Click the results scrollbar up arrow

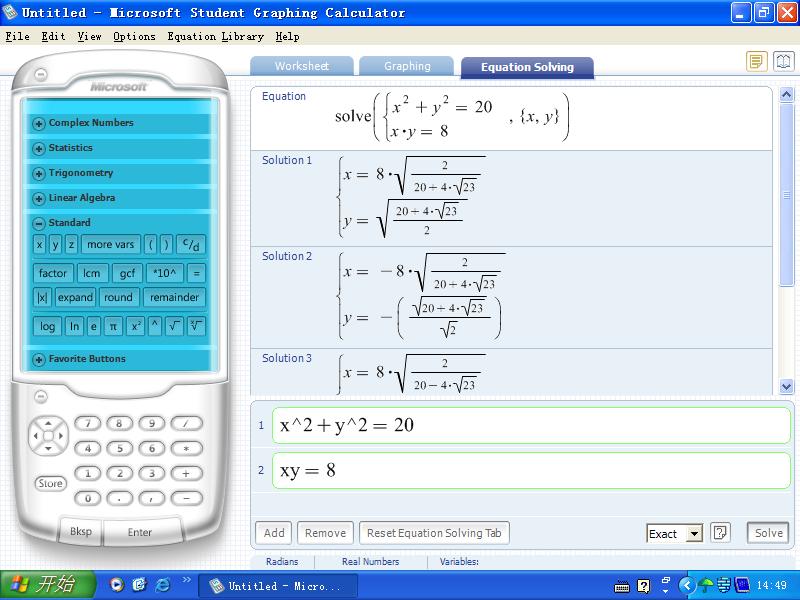point(786,94)
